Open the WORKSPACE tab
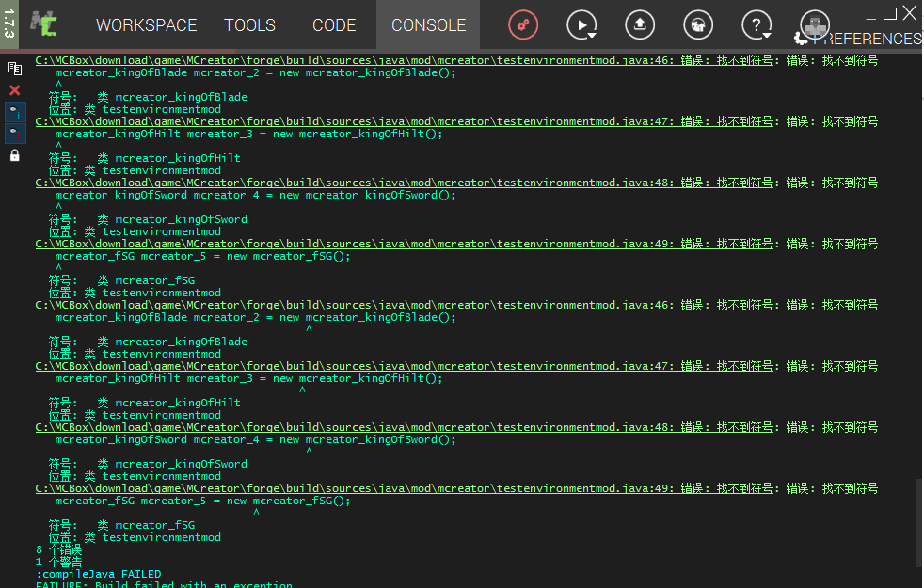This screenshot has width=924, height=588. 146,25
